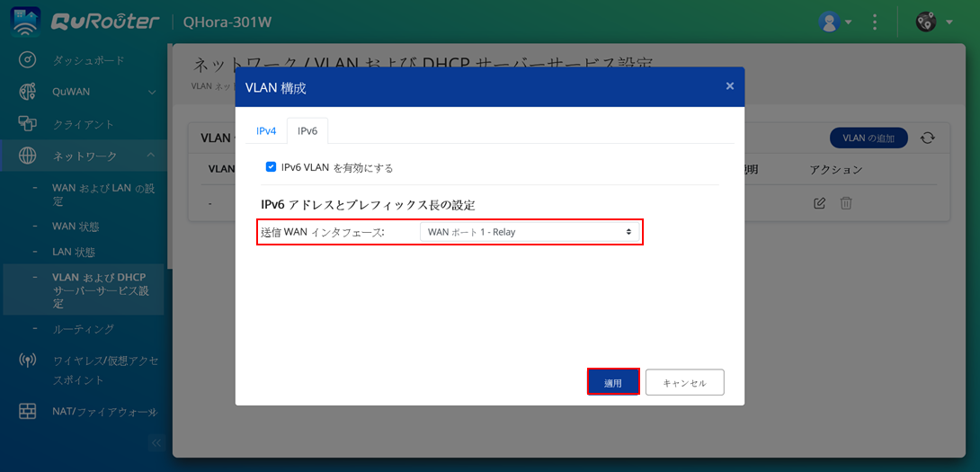Close the VLAN 構成 dialog
The height and width of the screenshot is (472, 980).
[x=729, y=86]
